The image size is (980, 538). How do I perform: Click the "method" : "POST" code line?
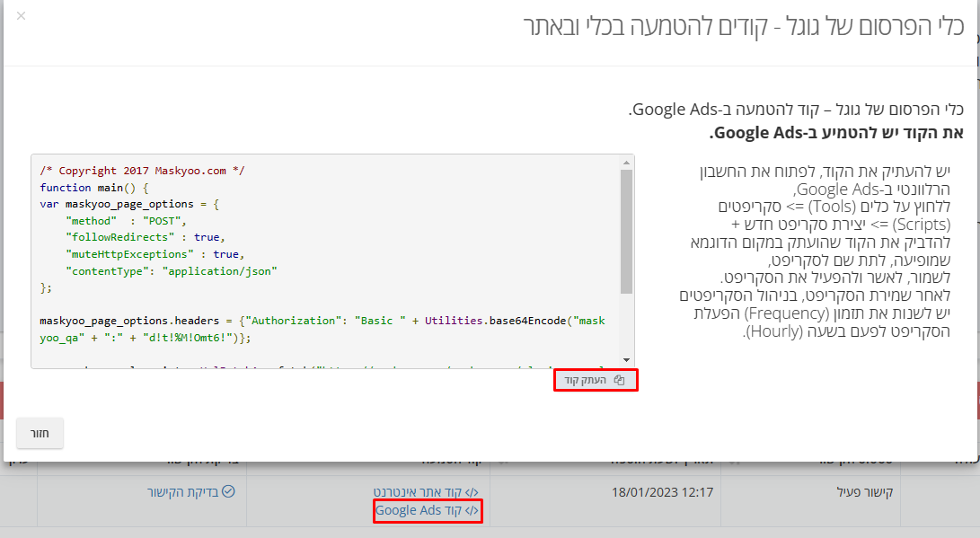126,221
